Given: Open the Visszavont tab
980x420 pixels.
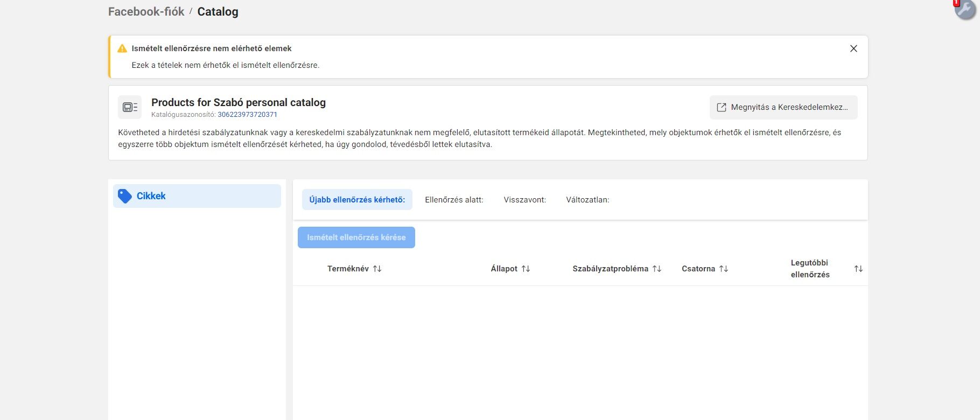Looking at the screenshot, I should coord(524,200).
